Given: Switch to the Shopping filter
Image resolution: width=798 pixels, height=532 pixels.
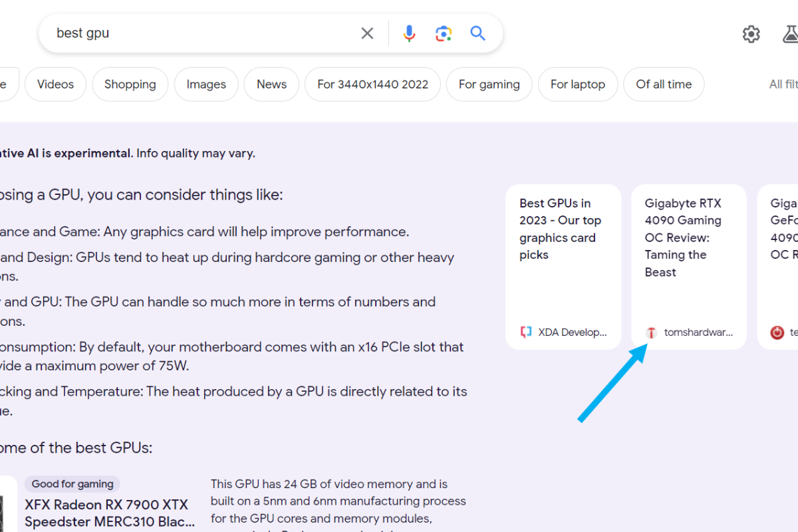Looking at the screenshot, I should pyautogui.click(x=130, y=84).
